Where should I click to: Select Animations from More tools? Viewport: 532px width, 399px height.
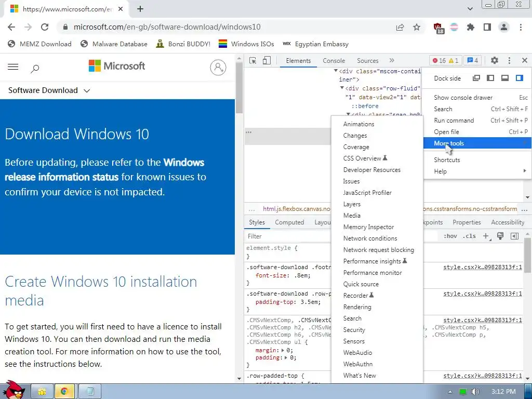(x=377, y=124)
